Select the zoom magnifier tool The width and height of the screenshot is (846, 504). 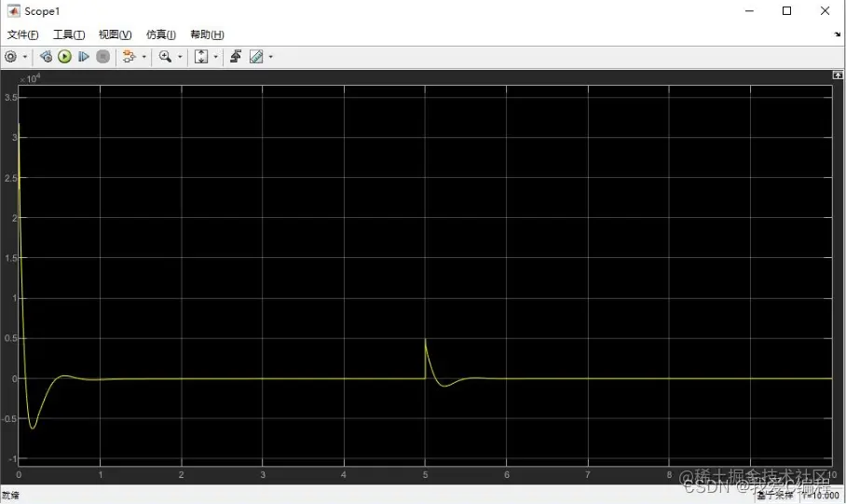pos(165,57)
